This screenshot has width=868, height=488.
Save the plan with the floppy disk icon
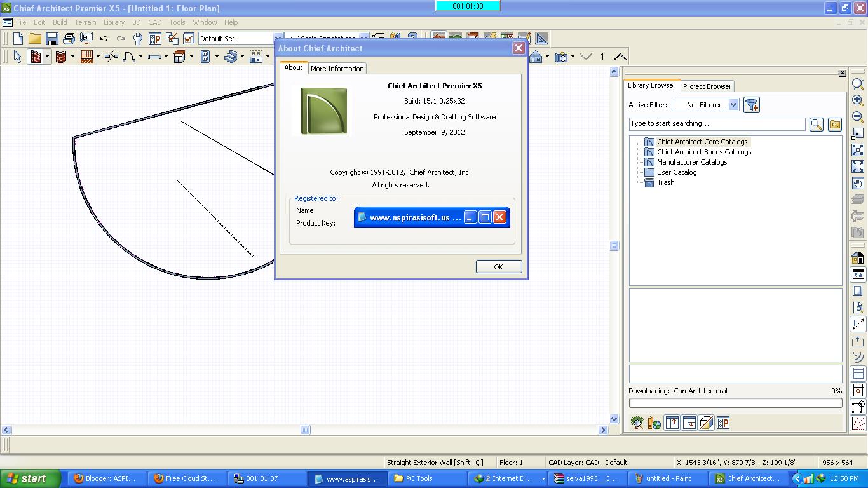pos(52,39)
